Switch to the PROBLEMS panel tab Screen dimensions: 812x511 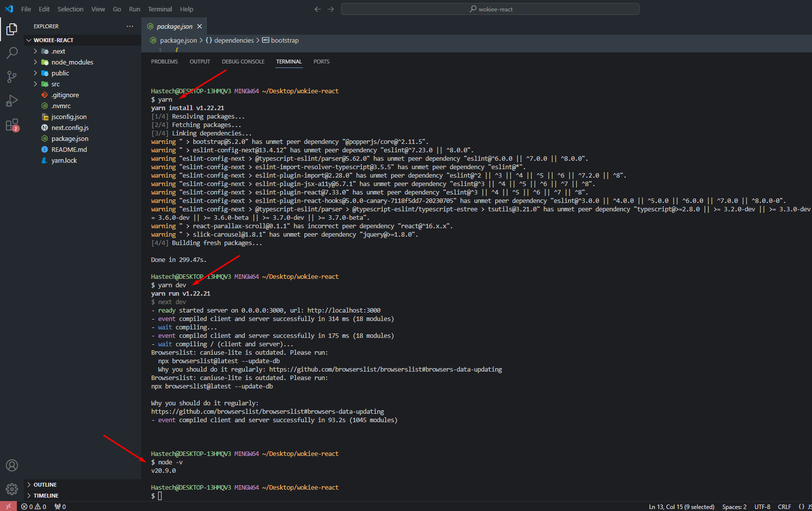click(164, 62)
